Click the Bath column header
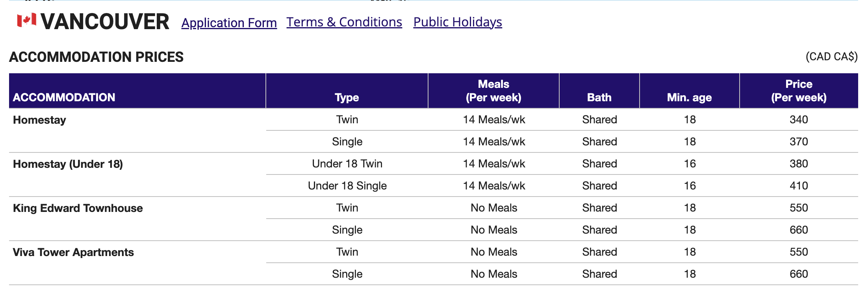 coord(599,97)
